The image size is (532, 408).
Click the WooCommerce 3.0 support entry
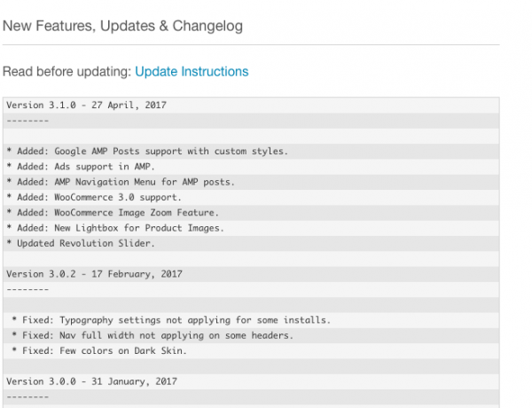point(93,197)
